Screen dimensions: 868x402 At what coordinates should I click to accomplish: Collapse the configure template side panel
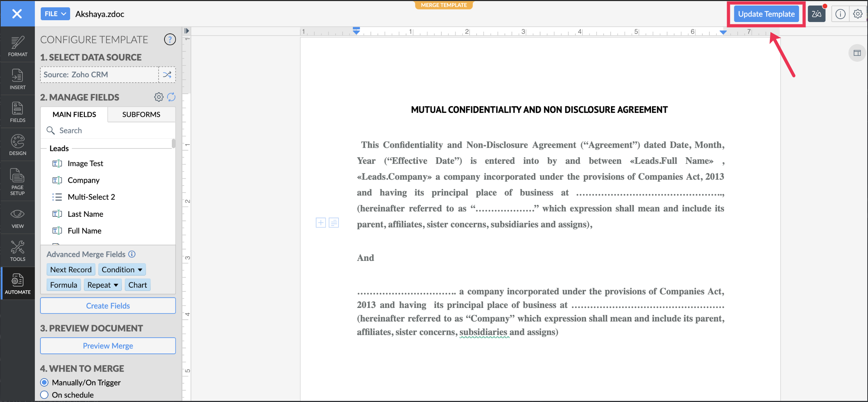(187, 31)
